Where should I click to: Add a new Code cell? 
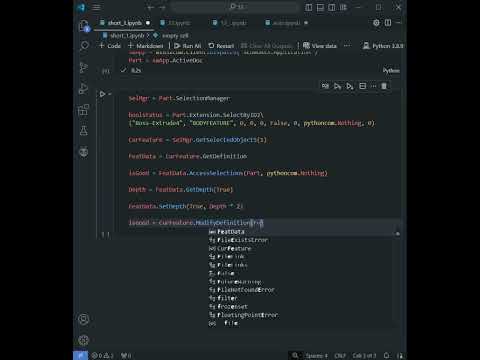[x=110, y=46]
